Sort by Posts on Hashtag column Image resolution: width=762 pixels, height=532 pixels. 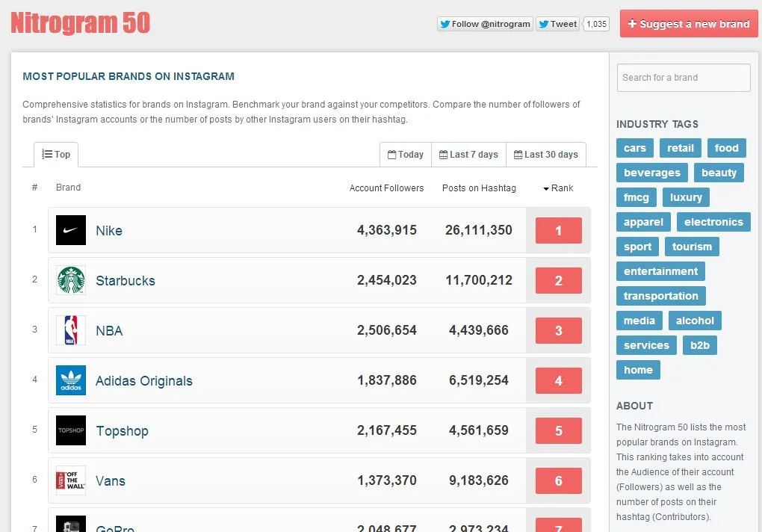[x=479, y=188]
